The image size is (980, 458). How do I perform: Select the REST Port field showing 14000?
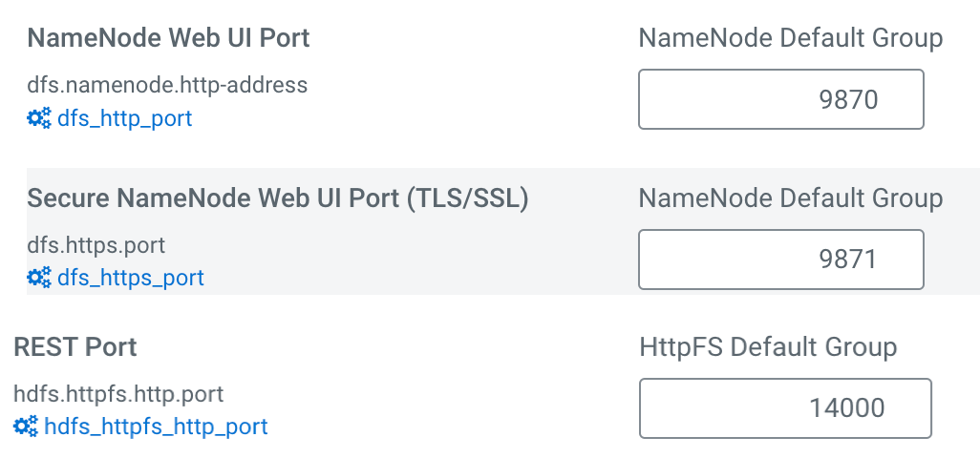tap(785, 408)
